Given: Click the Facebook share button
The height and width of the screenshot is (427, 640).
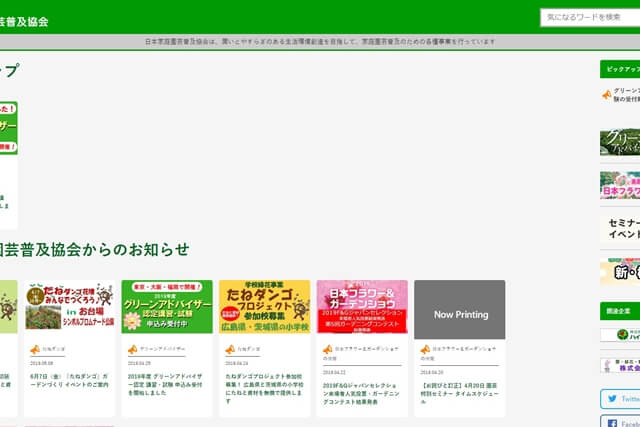Looking at the screenshot, I should click(x=620, y=421).
